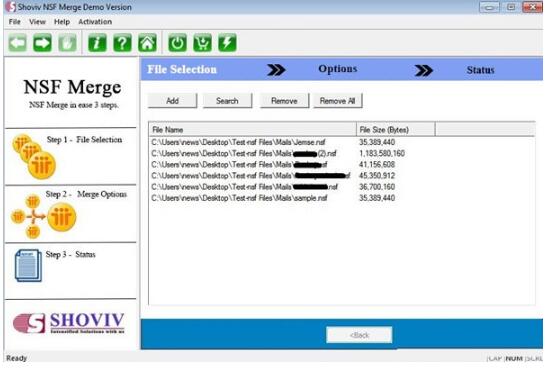Switch to the Options step header
The image size is (552, 369).
(338, 69)
